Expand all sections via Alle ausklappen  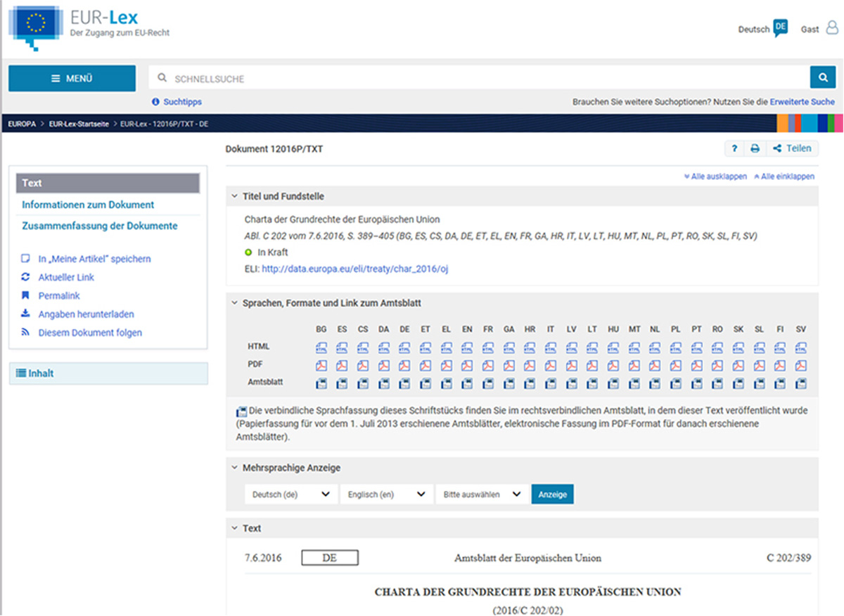tap(715, 177)
